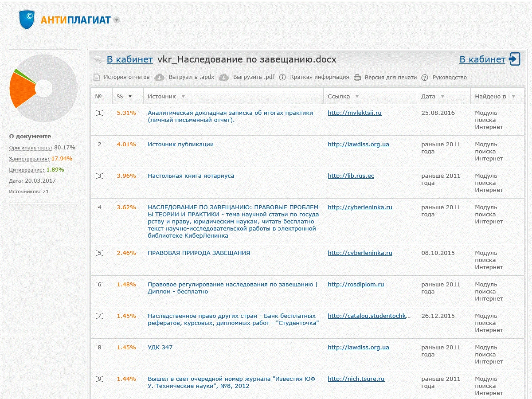Click the cloud download icon for .pdf
The width and height of the screenshot is (532, 399).
pyautogui.click(x=224, y=77)
